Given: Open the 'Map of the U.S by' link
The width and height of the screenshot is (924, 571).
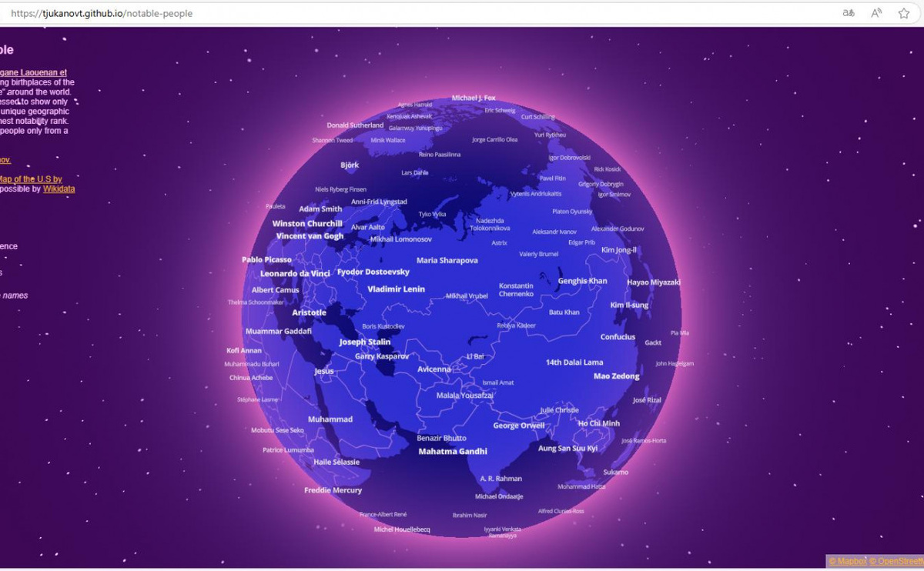Looking at the screenshot, I should pyautogui.click(x=30, y=179).
